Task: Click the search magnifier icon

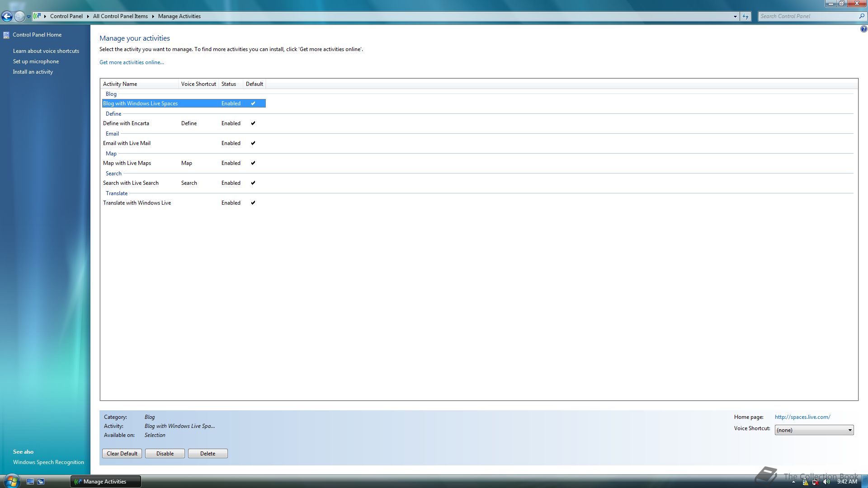Action: coord(862,16)
